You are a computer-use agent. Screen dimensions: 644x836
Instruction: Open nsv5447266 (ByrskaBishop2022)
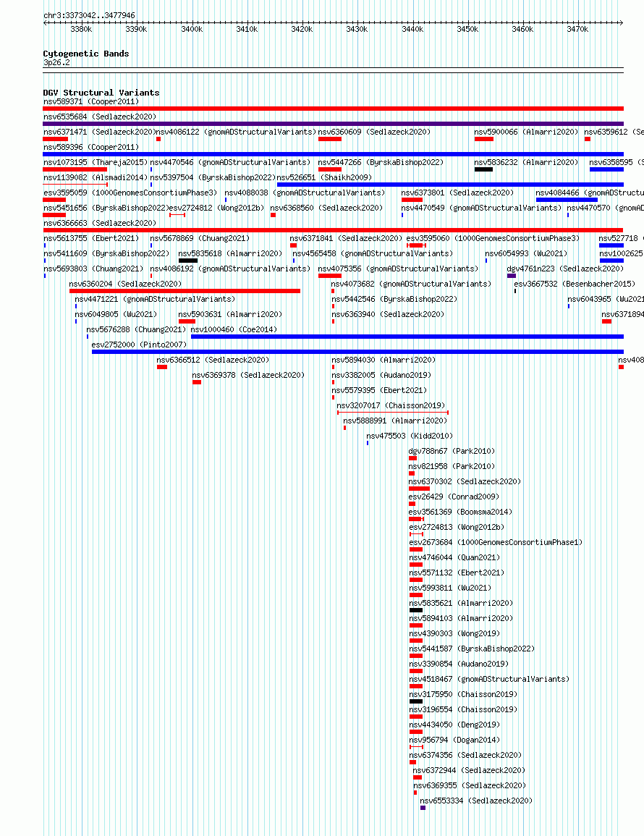pos(381,162)
